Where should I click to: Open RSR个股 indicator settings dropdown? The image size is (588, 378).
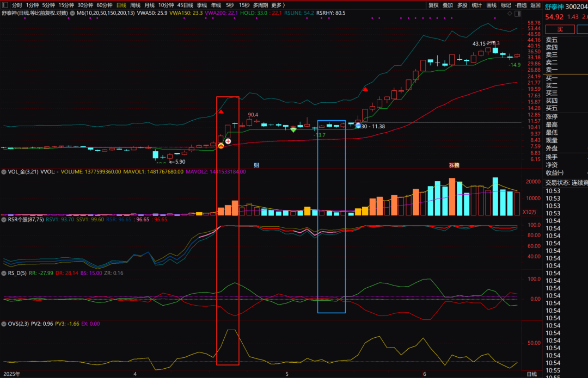click(4, 220)
